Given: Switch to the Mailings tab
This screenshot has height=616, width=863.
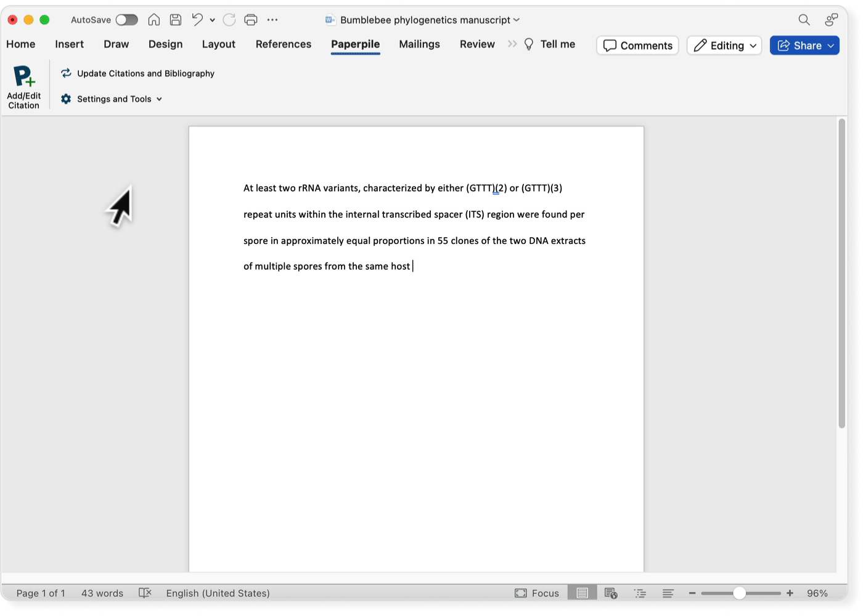Looking at the screenshot, I should 419,44.
